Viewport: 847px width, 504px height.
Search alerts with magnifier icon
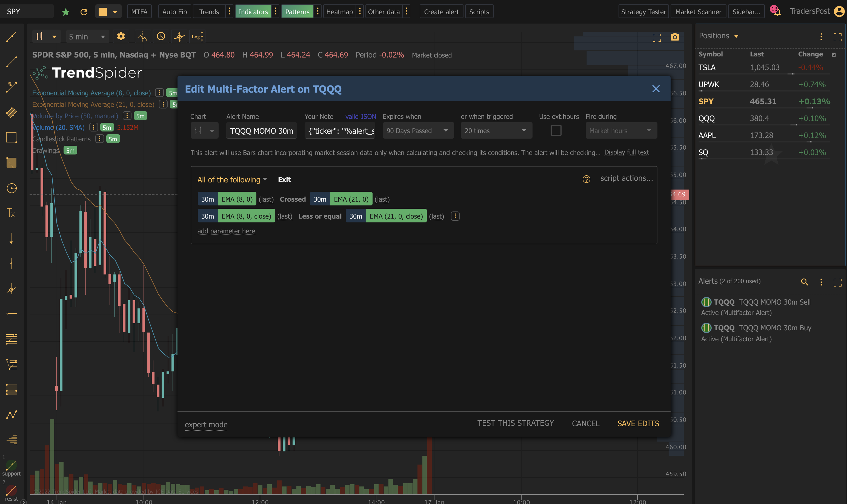click(x=804, y=282)
